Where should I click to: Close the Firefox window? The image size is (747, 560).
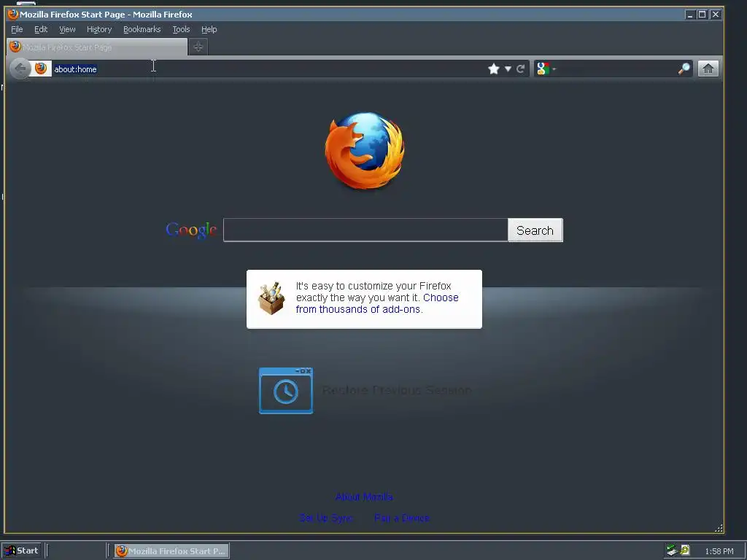click(x=715, y=15)
